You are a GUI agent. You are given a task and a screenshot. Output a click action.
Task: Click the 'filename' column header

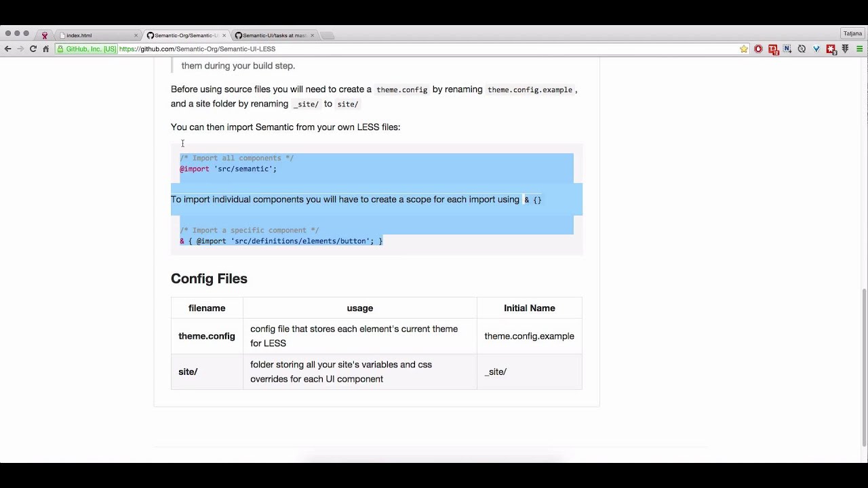click(x=207, y=308)
